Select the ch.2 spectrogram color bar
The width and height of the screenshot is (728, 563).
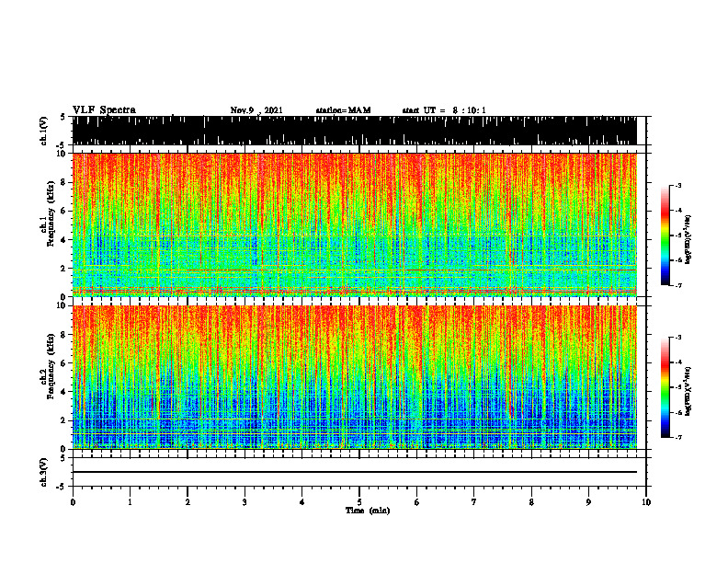coord(665,387)
